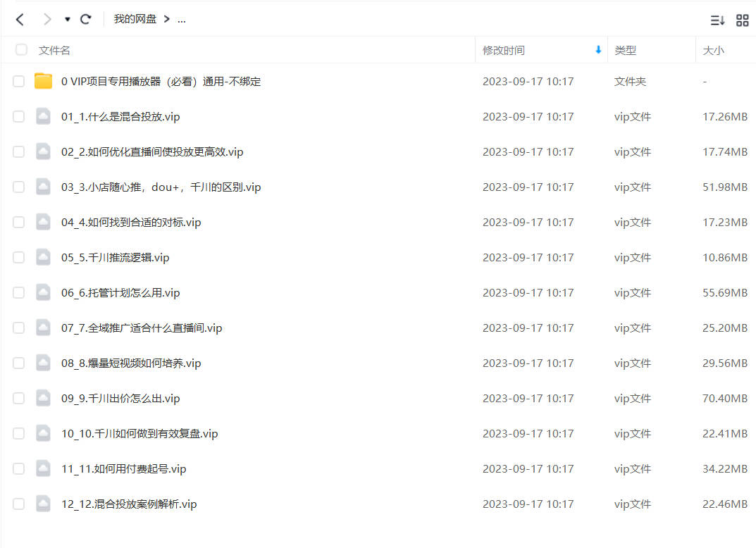
Task: Open folder 0 VIP项目专用播放器（必看）通用-不绑定
Action: click(x=161, y=82)
